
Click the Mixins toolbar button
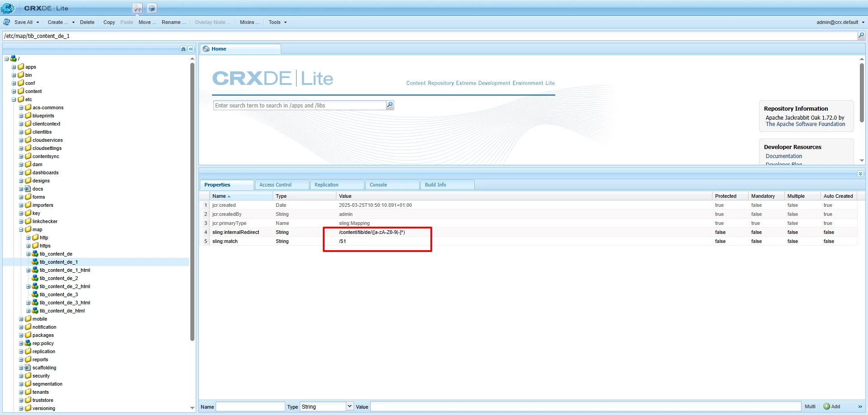pos(250,22)
